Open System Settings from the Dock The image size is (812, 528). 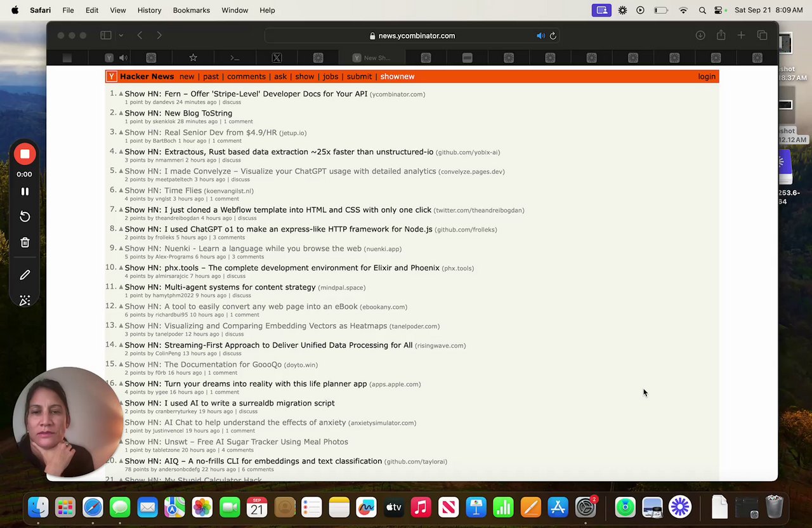point(586,507)
